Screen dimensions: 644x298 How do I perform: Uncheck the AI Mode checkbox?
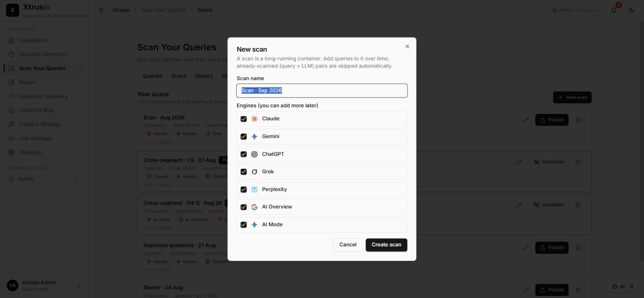coord(244,225)
